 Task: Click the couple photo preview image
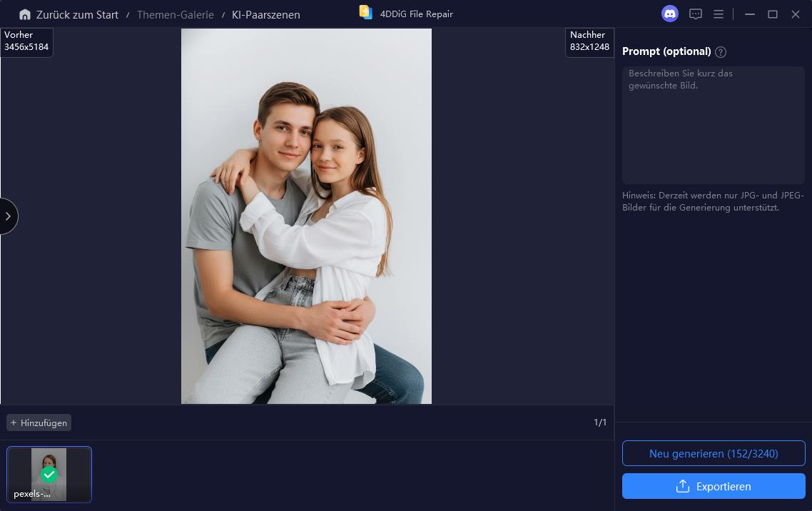point(306,216)
